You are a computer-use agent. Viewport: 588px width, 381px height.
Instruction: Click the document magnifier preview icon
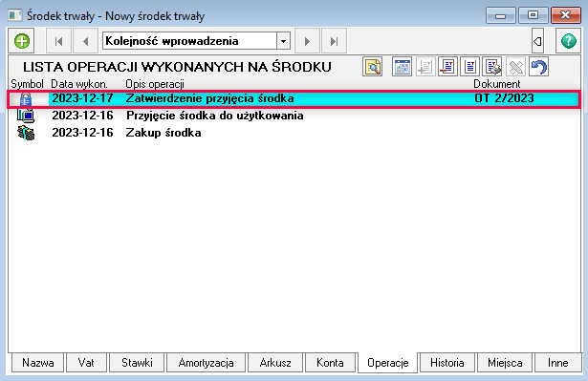click(x=373, y=67)
